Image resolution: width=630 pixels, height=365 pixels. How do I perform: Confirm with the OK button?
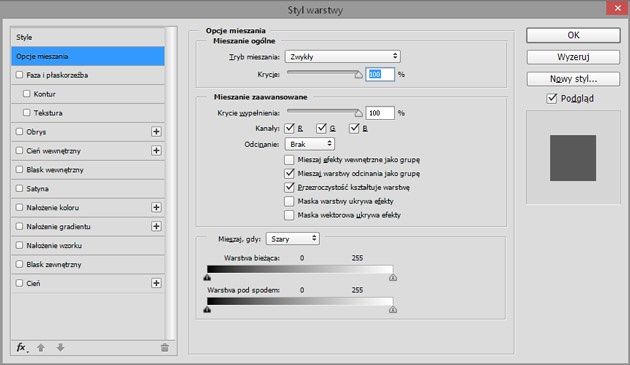tap(573, 35)
